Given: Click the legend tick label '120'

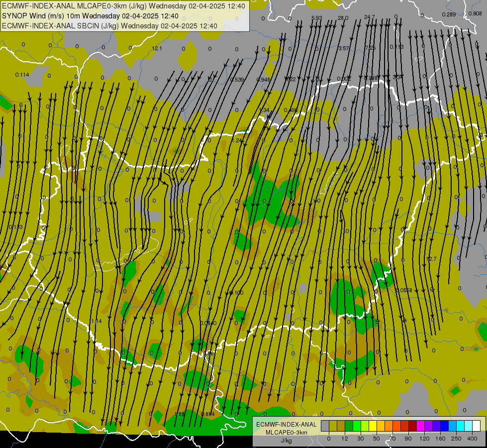Looking at the screenshot, I should pos(425,439).
